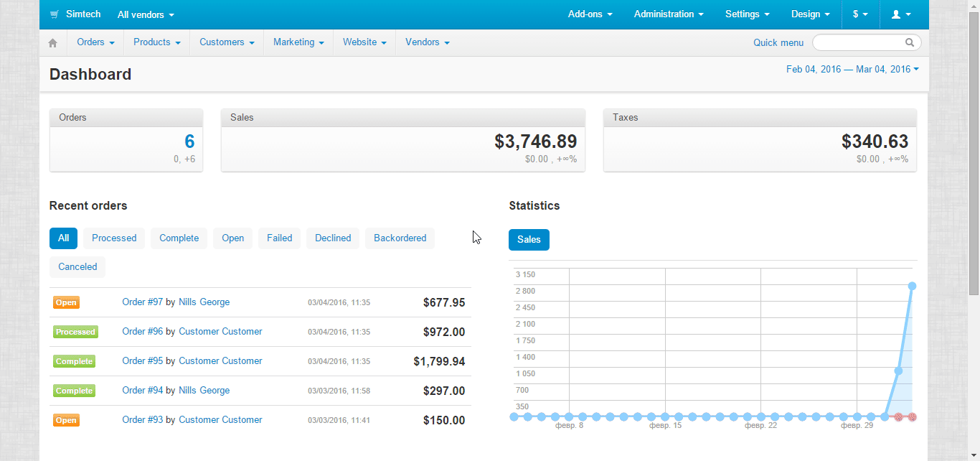Open the Marketing menu
980x461 pixels.
click(x=298, y=42)
